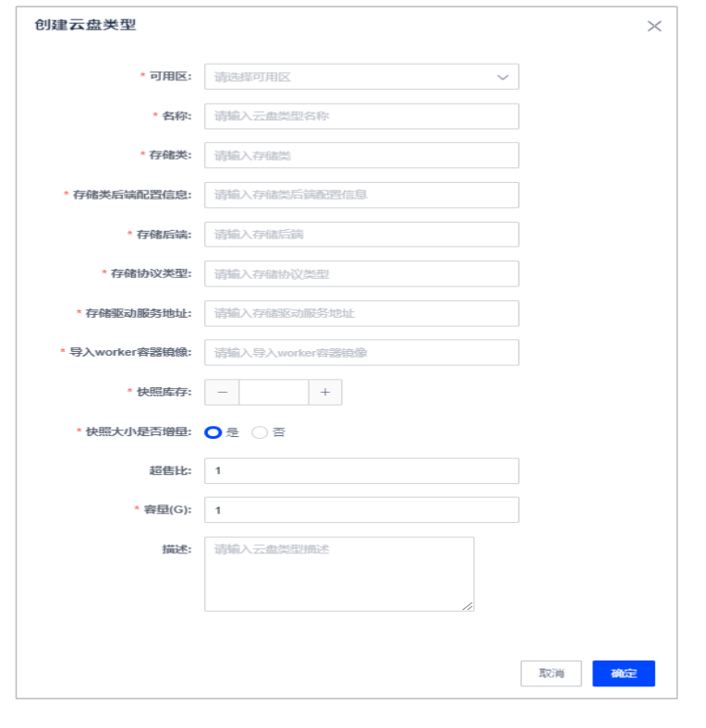Increase 快照库存 with plus button
This screenshot has width=706, height=728.
[325, 393]
